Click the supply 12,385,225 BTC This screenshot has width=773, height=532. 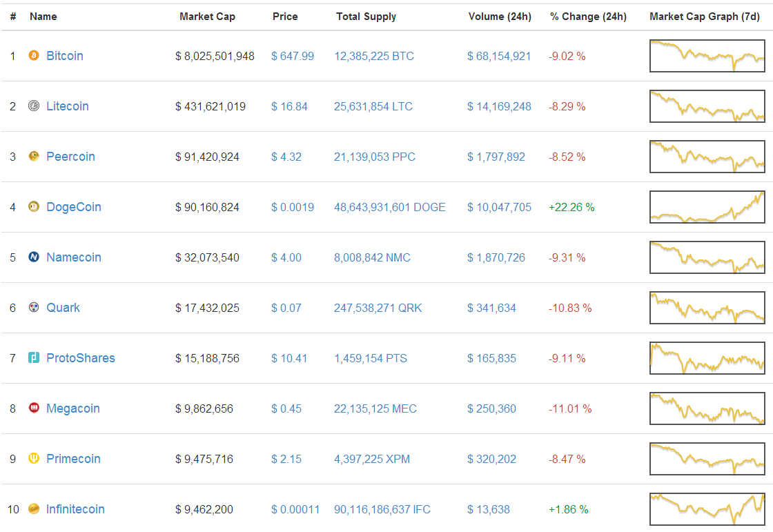(x=374, y=56)
